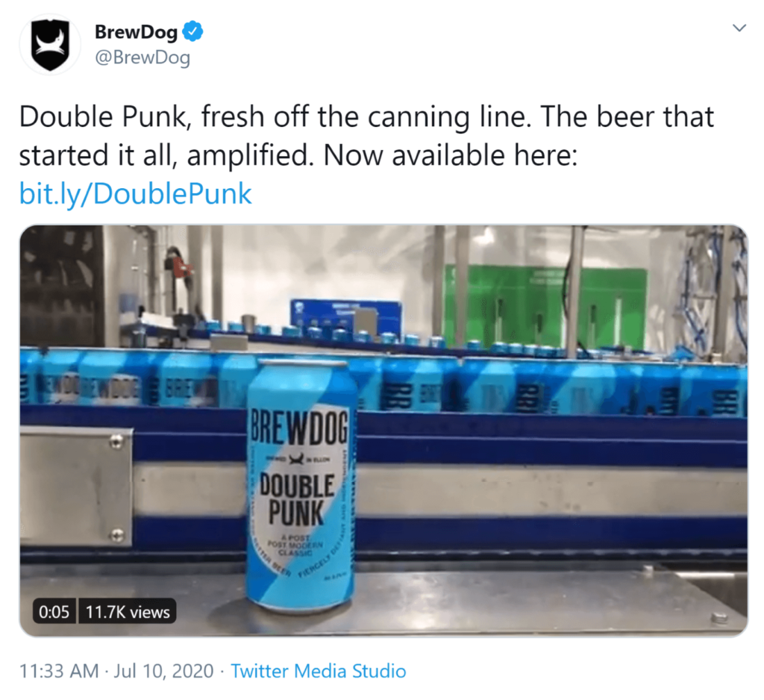
Task: Play the canning line video
Action: click(x=383, y=431)
